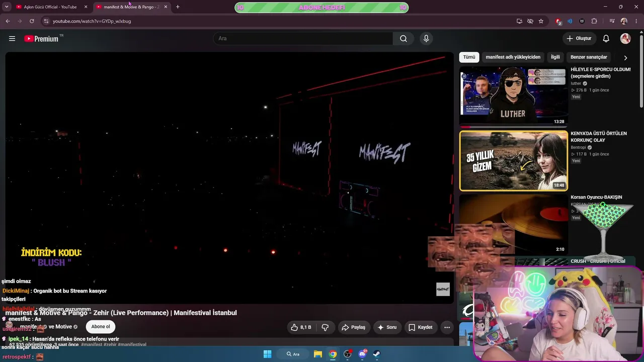Like the video with thumbs up
The height and width of the screenshot is (362, 644).
(301, 327)
